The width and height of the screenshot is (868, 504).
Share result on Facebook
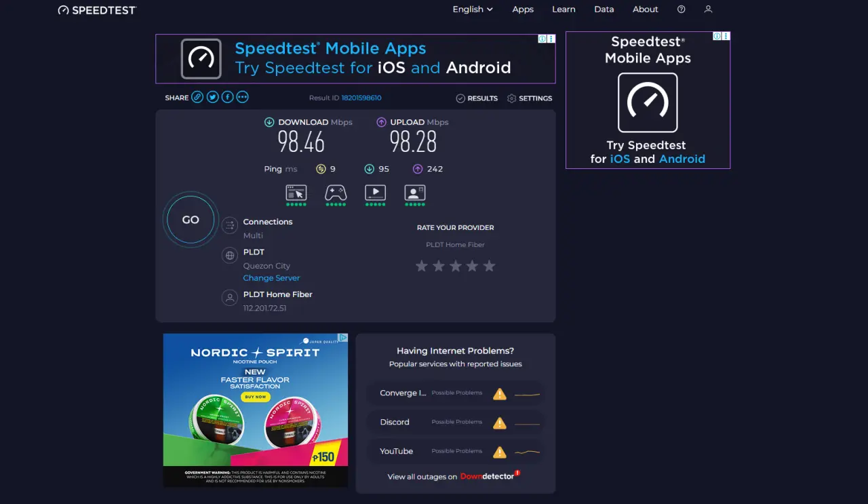pyautogui.click(x=227, y=97)
